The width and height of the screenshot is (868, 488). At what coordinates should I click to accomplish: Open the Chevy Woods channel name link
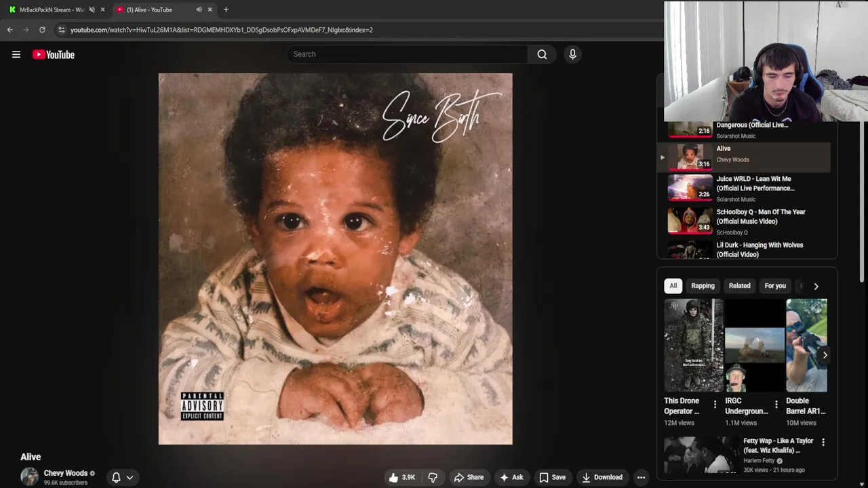coord(66,473)
